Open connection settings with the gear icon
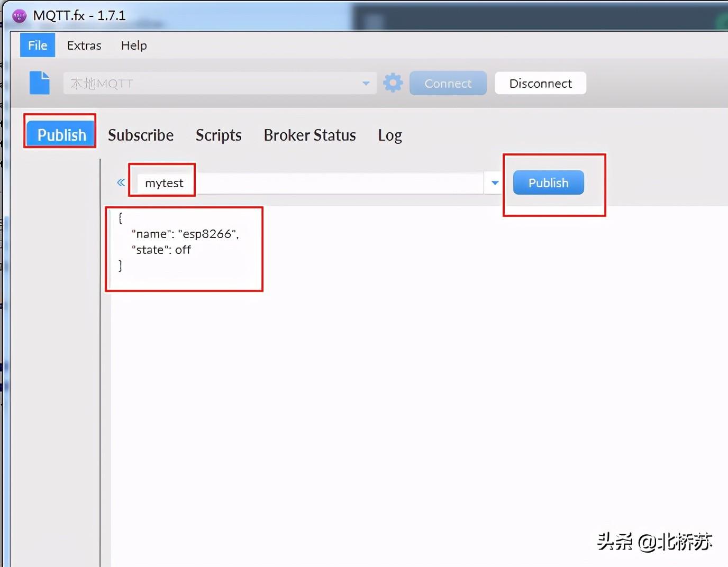The width and height of the screenshot is (728, 567). [x=393, y=83]
